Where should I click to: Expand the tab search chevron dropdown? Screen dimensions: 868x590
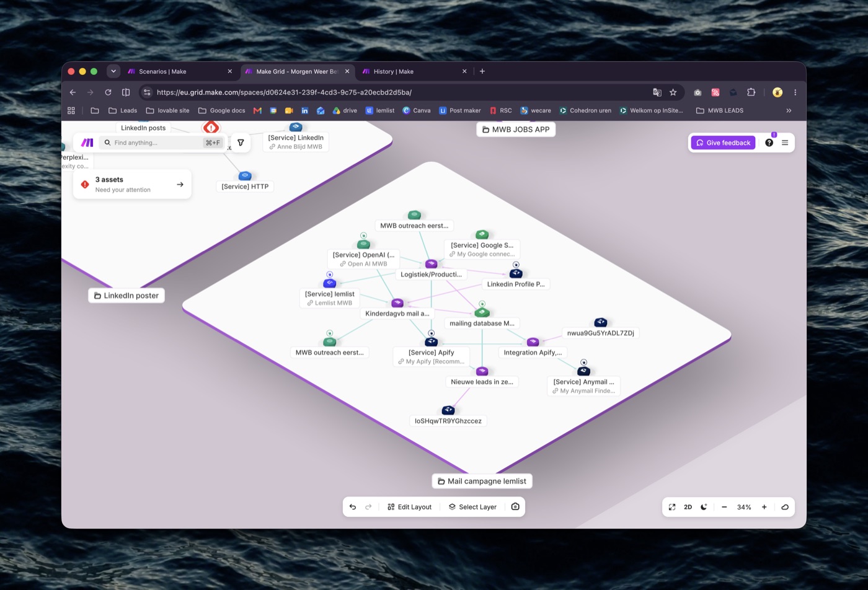point(113,71)
